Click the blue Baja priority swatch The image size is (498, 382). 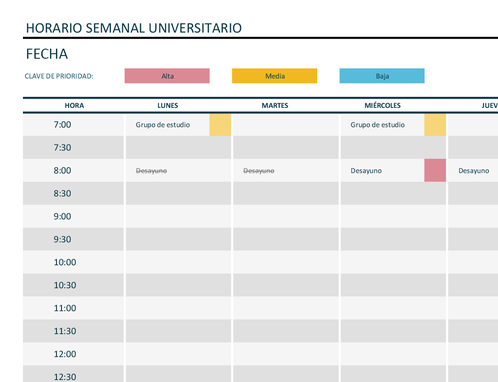coord(382,76)
